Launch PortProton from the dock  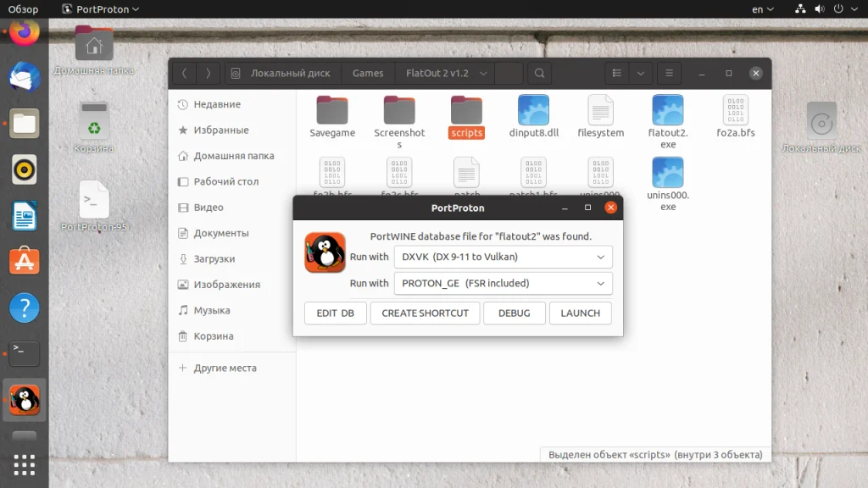pos(24,398)
